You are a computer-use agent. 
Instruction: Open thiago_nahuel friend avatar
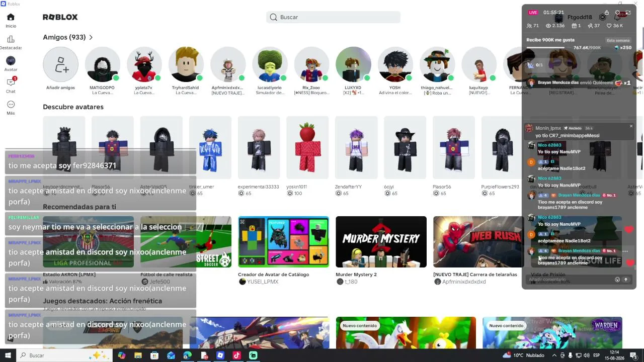[437, 64]
